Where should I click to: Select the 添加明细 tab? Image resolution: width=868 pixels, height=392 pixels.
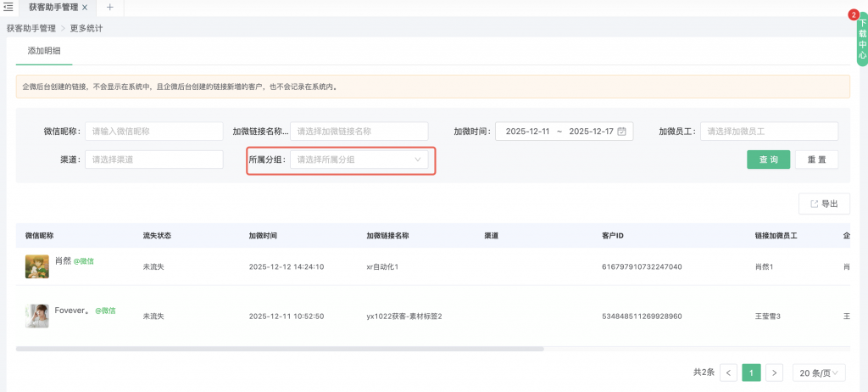[44, 51]
